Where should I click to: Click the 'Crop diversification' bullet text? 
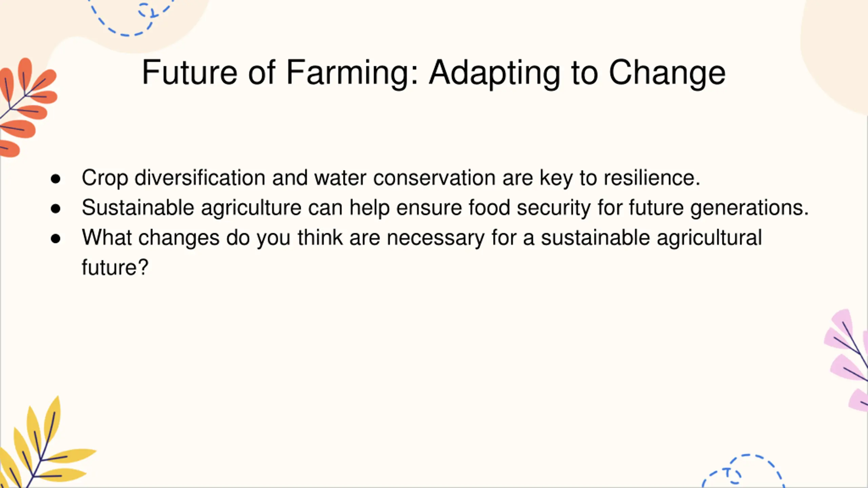pos(391,178)
